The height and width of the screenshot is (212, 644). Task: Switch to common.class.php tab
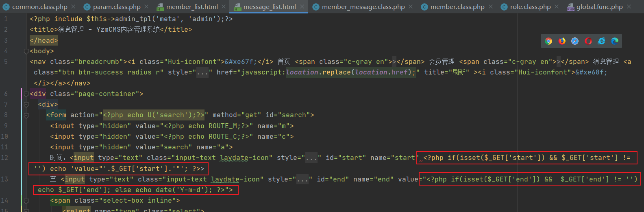39,7
